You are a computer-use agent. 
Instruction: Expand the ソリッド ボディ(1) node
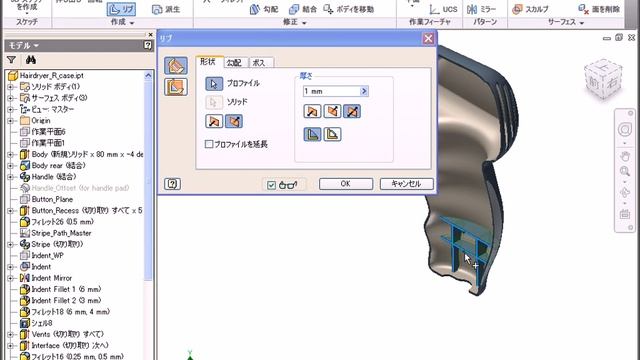[x=11, y=87]
